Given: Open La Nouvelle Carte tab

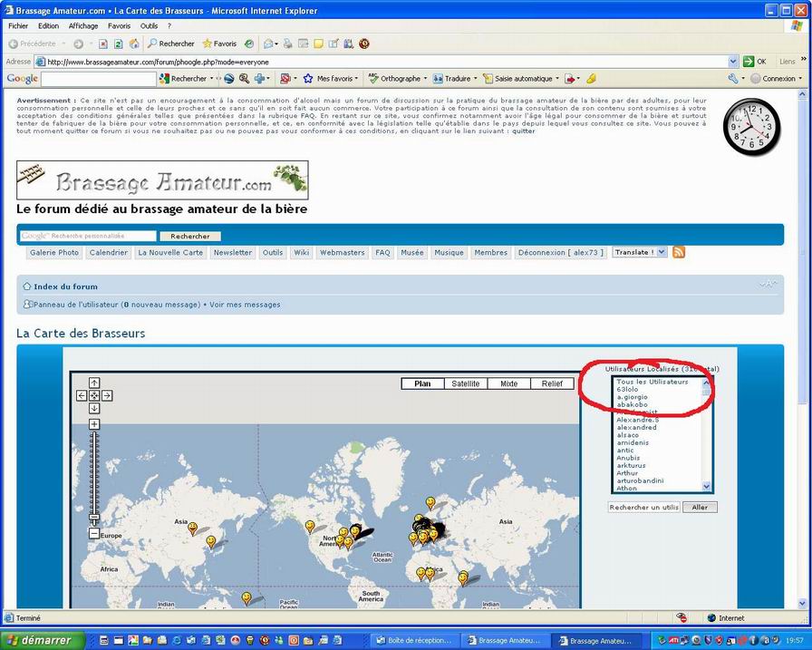Looking at the screenshot, I should point(170,253).
